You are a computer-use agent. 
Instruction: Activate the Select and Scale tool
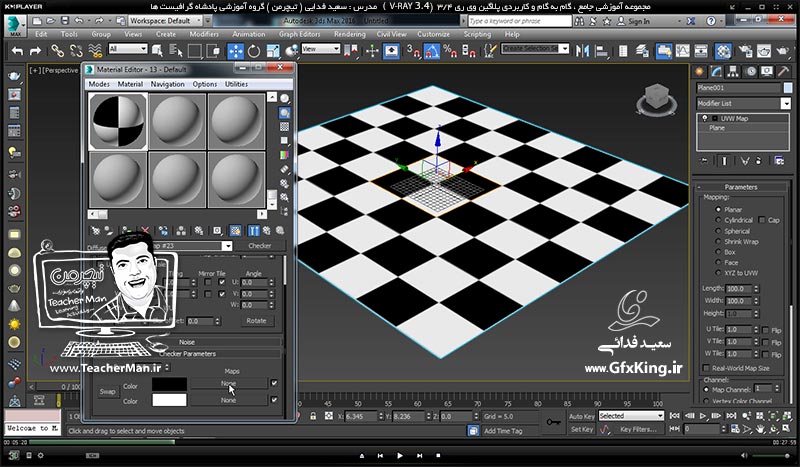(273, 51)
